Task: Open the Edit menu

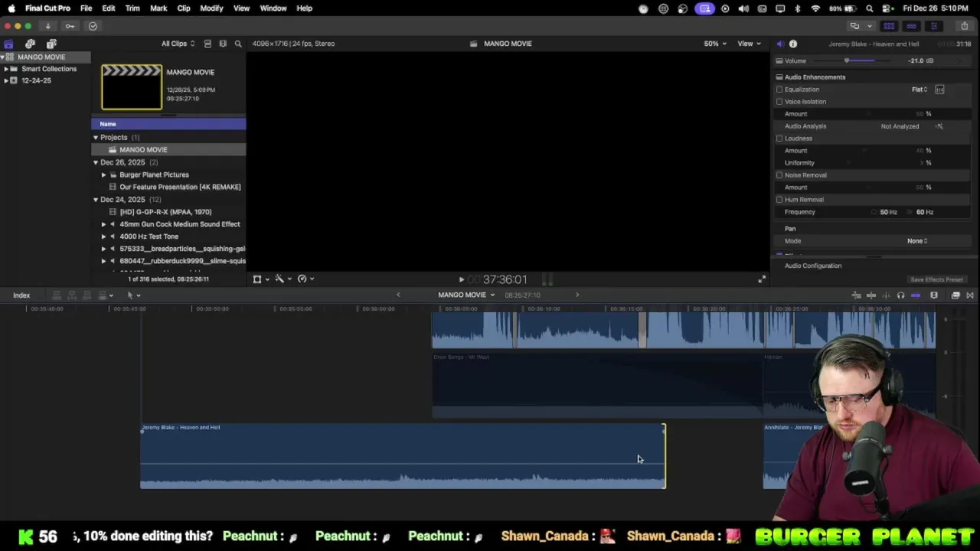Action: (x=109, y=8)
